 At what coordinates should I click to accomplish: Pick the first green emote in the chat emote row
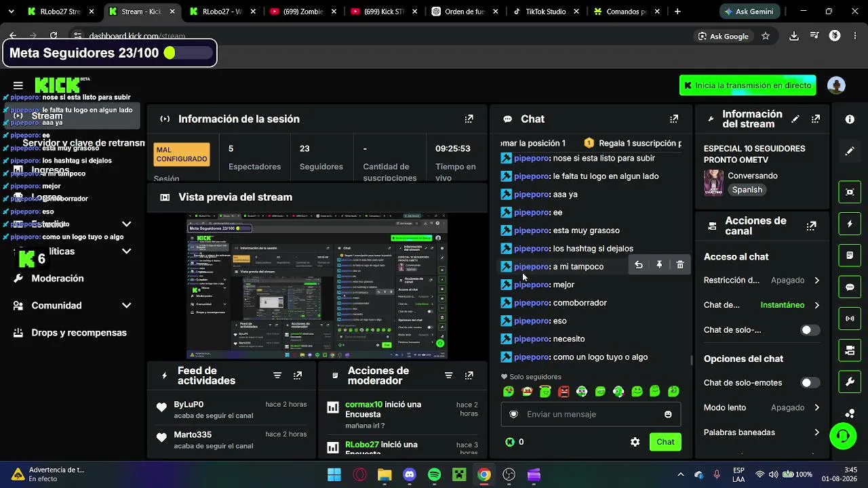coord(509,391)
